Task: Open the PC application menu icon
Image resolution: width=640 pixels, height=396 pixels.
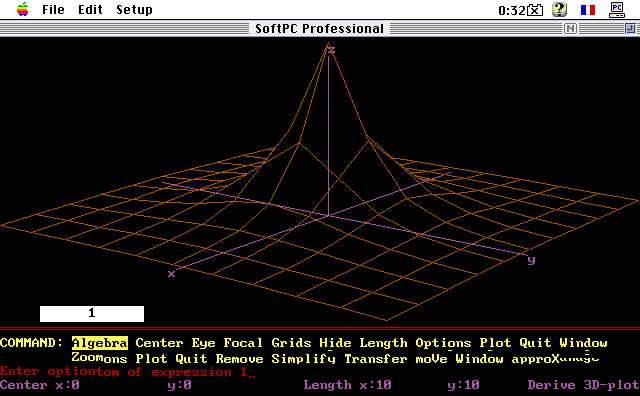Action: pos(617,10)
